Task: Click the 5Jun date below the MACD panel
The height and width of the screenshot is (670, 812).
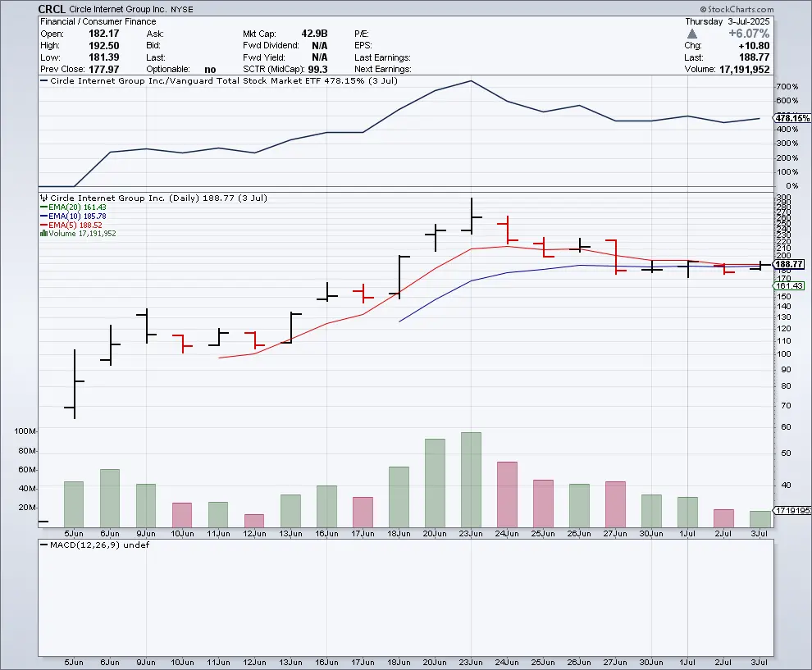Action: (x=74, y=663)
